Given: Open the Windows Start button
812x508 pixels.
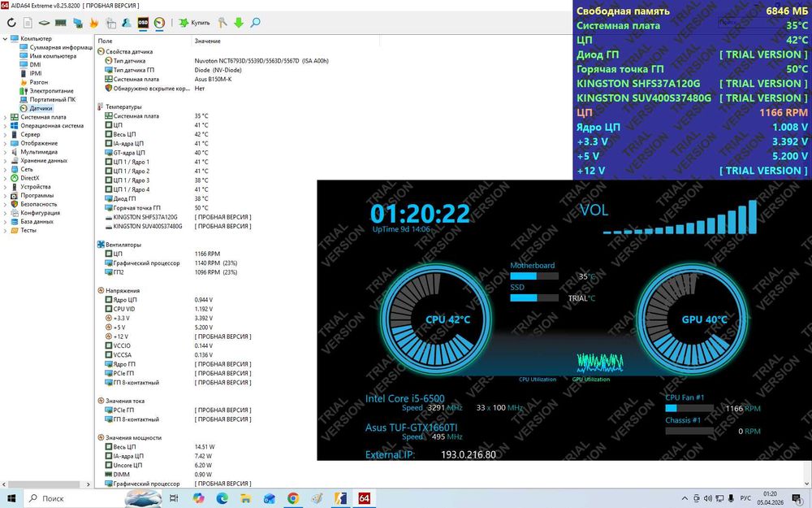Looking at the screenshot, I should tap(11, 499).
